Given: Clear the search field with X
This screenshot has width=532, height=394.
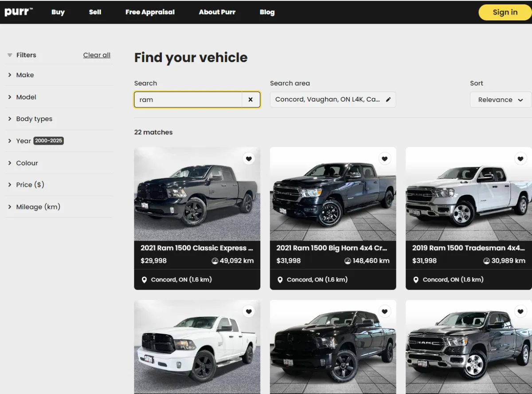Looking at the screenshot, I should (x=250, y=100).
